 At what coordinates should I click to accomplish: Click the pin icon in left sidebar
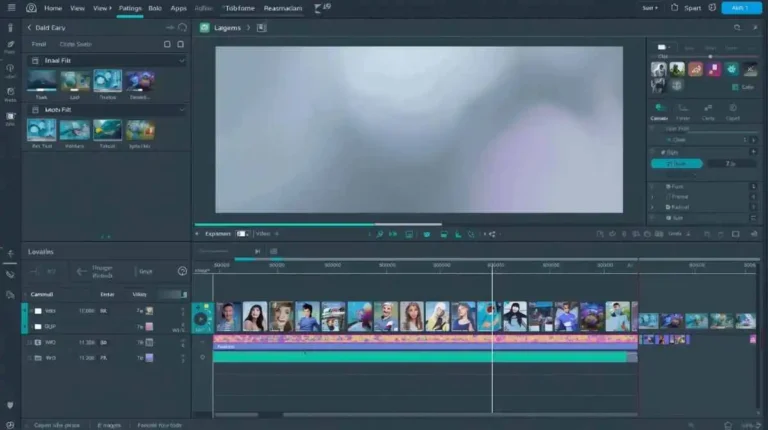point(10,68)
